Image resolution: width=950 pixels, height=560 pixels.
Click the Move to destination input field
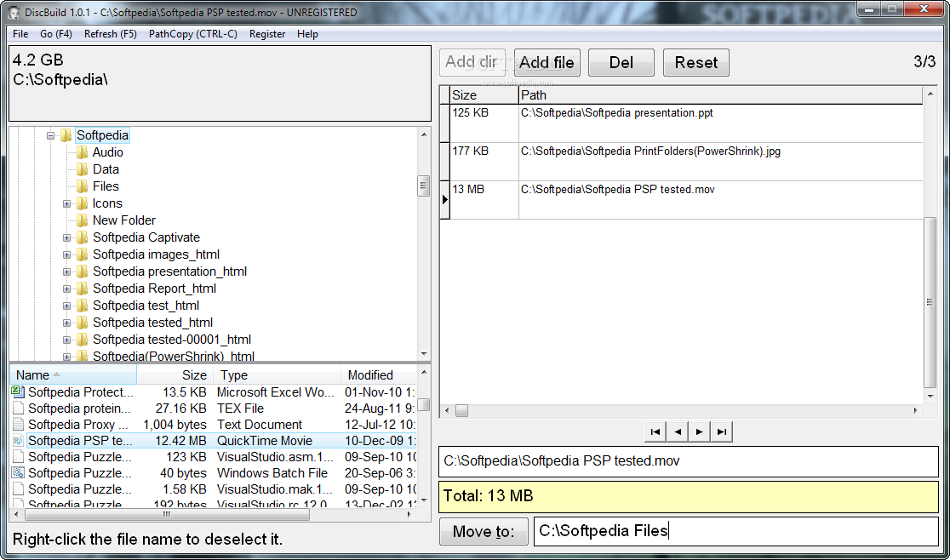coord(735,531)
